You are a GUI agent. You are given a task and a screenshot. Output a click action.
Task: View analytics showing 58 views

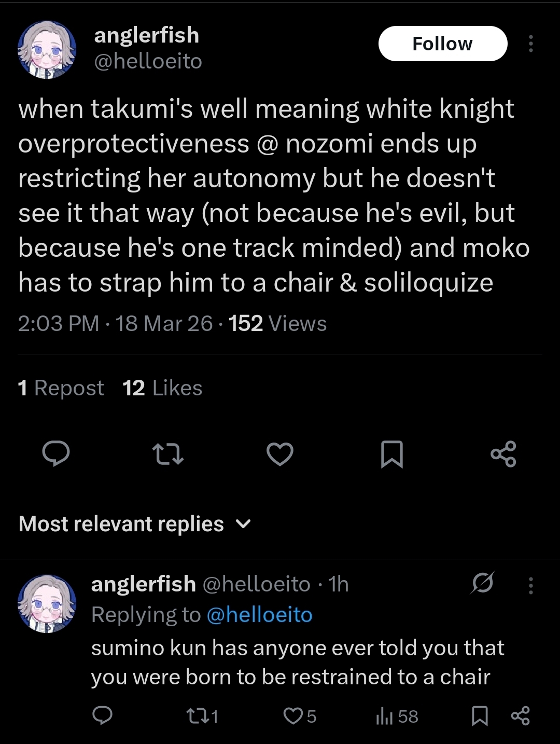(397, 717)
